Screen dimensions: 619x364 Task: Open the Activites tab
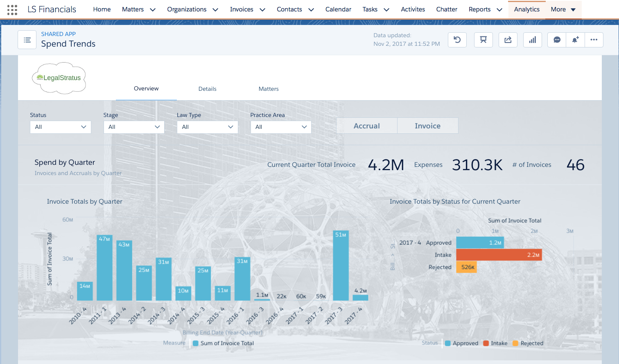tap(413, 9)
